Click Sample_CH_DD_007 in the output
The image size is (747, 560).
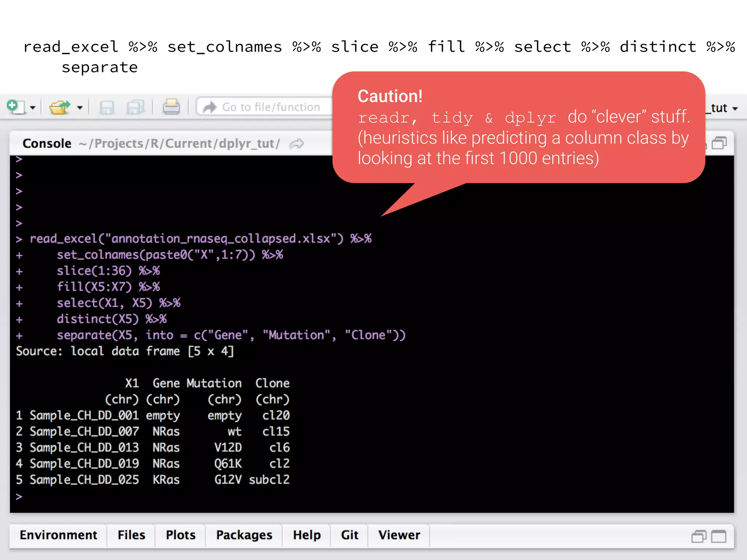click(x=84, y=432)
